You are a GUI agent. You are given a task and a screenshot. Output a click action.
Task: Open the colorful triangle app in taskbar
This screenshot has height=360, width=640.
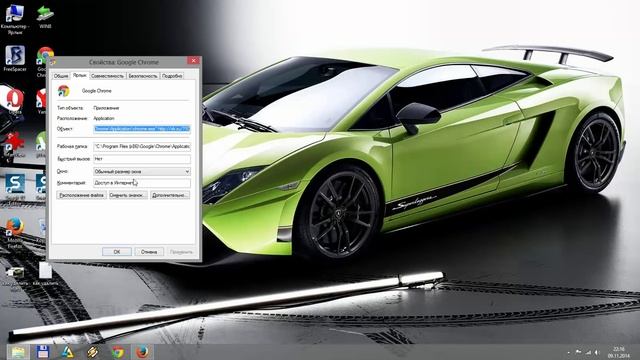point(67,351)
